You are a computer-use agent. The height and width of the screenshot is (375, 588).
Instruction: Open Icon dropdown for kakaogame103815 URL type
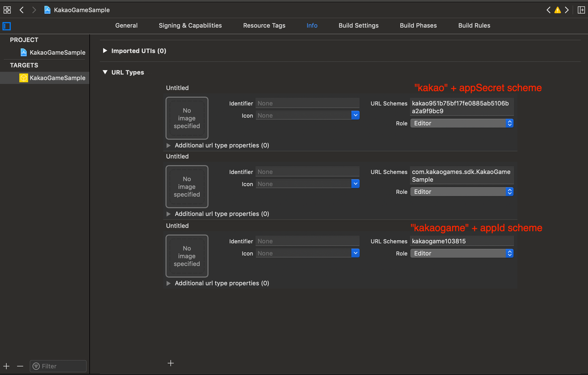pos(355,254)
